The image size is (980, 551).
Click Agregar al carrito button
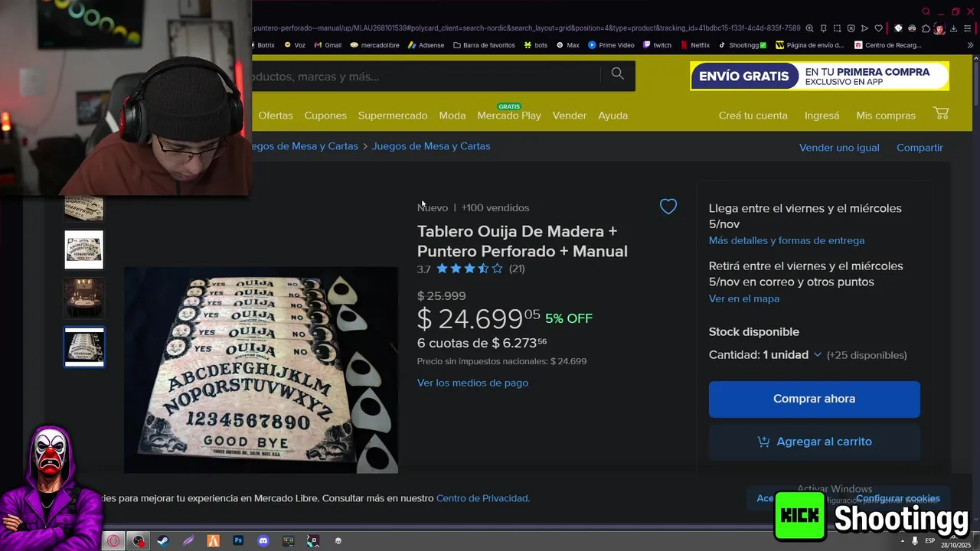[815, 442]
